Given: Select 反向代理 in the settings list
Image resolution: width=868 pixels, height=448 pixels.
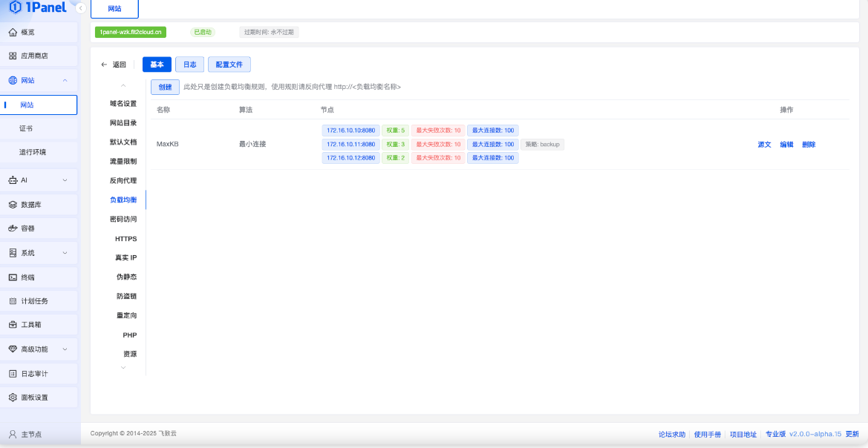Looking at the screenshot, I should [x=123, y=180].
